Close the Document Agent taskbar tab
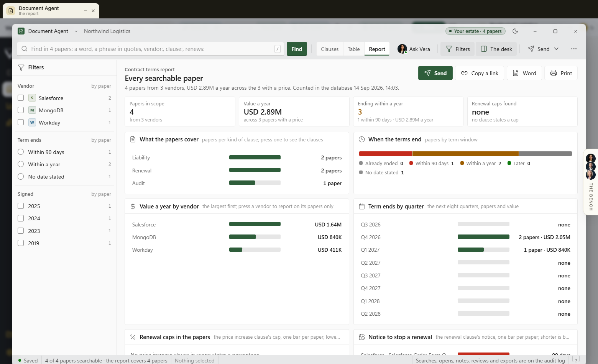The height and width of the screenshot is (364, 598). (x=93, y=11)
